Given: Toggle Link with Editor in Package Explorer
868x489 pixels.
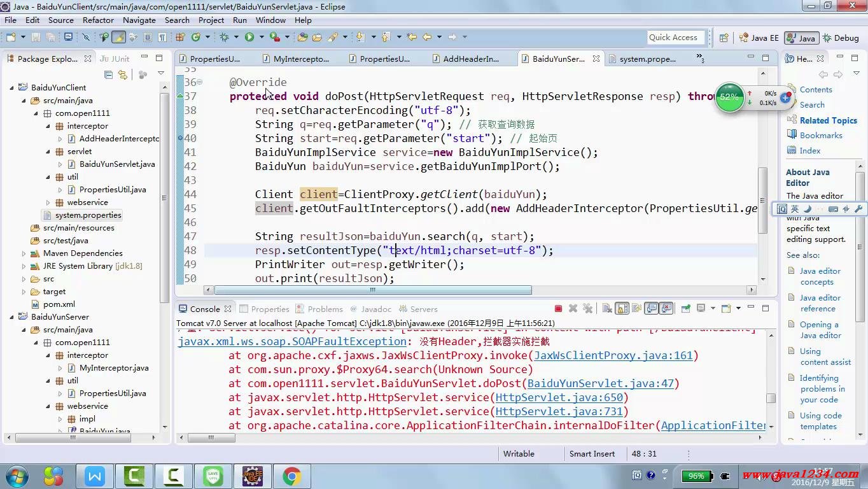Looking at the screenshot, I should coord(122,74).
